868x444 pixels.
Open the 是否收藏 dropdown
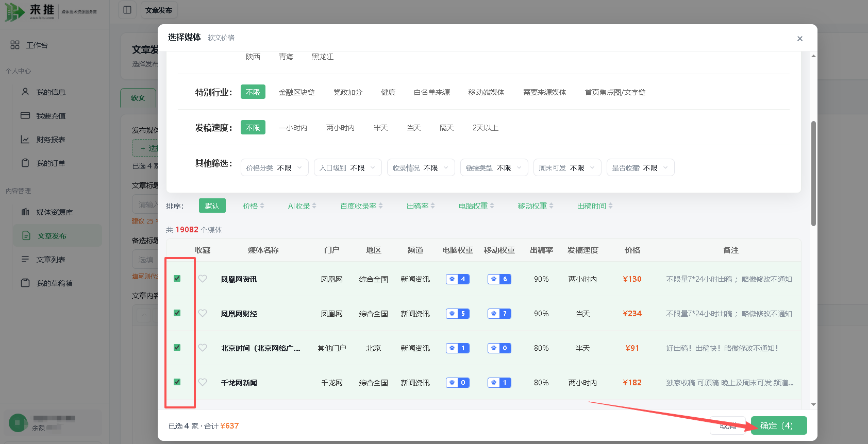pyautogui.click(x=641, y=167)
